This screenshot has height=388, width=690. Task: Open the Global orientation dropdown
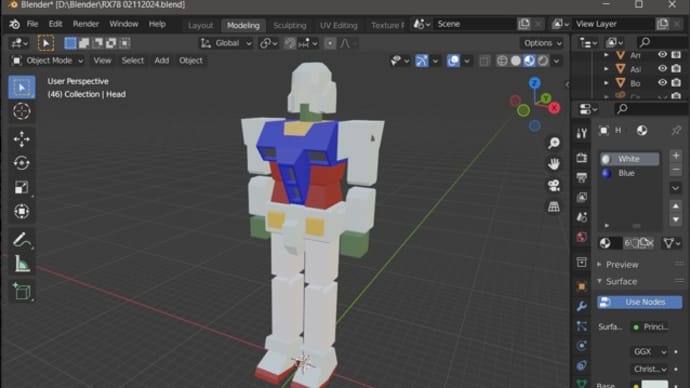226,43
